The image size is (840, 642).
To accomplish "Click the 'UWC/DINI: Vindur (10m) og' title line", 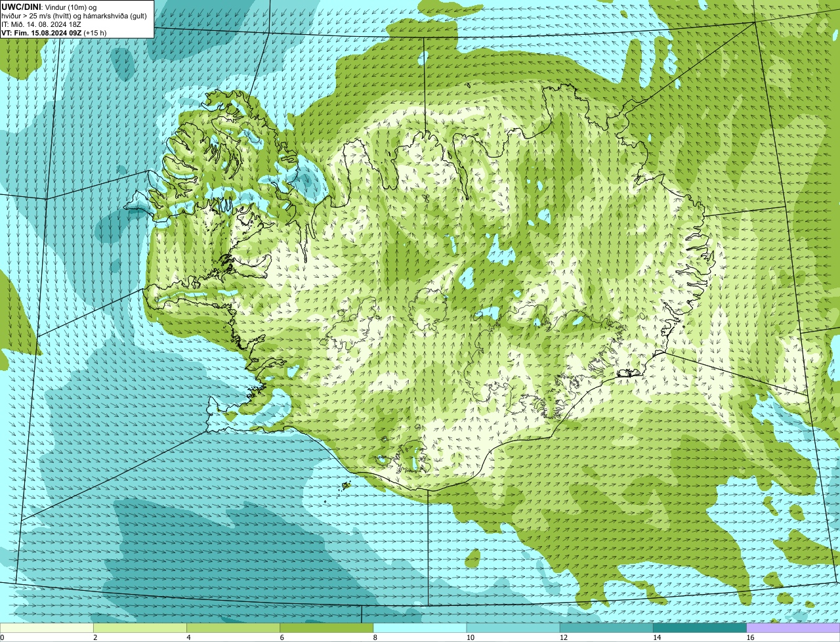I will pos(49,7).
